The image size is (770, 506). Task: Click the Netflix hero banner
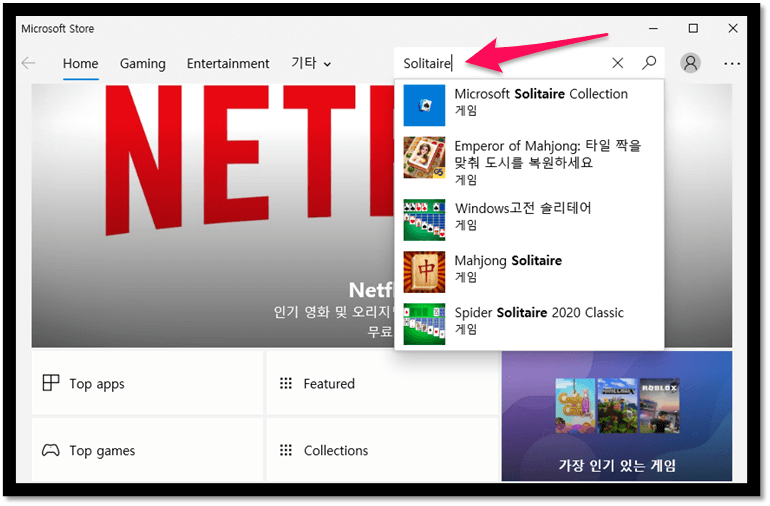(213, 215)
